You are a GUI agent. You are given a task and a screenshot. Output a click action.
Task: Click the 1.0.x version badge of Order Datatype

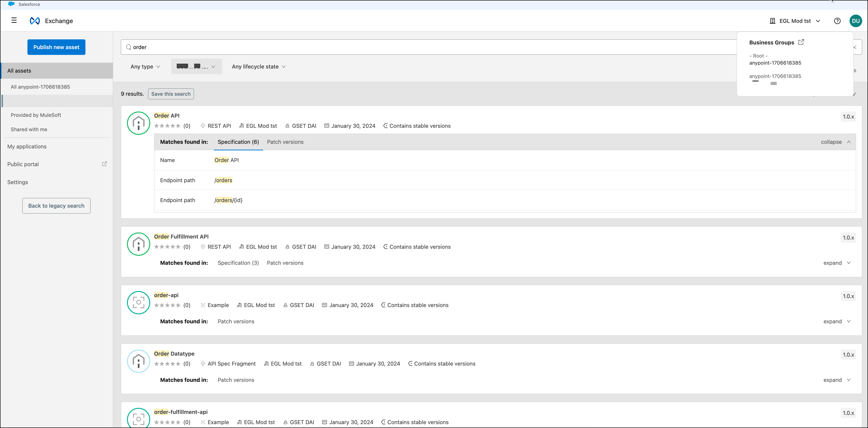click(848, 354)
